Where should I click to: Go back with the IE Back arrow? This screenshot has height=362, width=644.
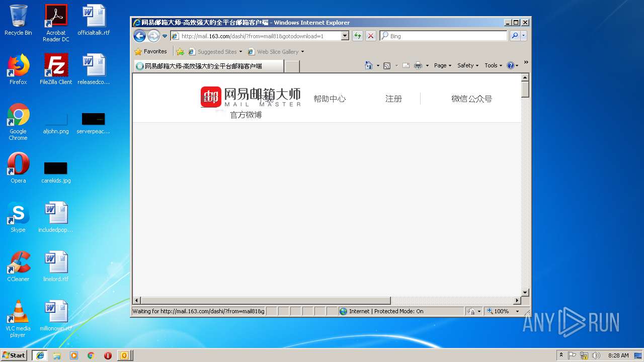(139, 36)
